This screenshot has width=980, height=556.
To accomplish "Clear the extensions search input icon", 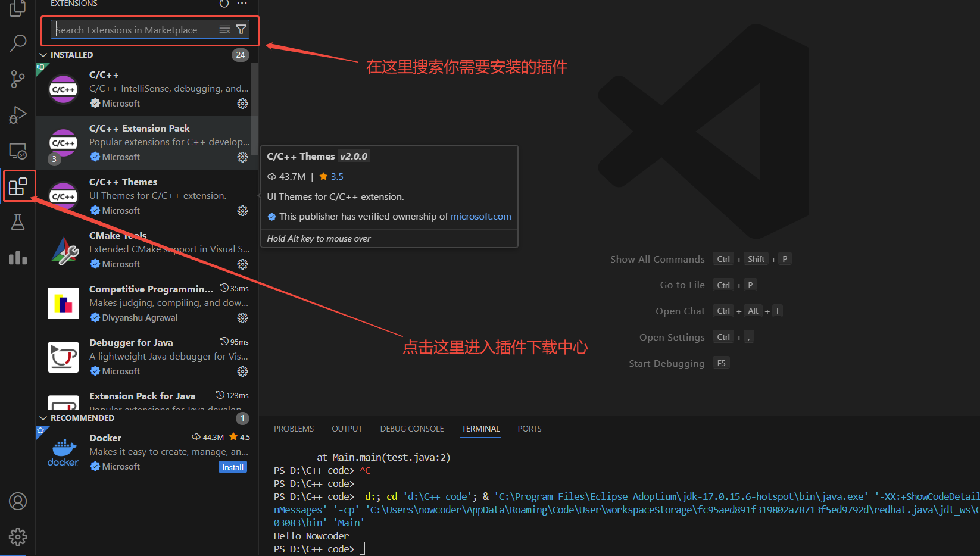I will 224,29.
